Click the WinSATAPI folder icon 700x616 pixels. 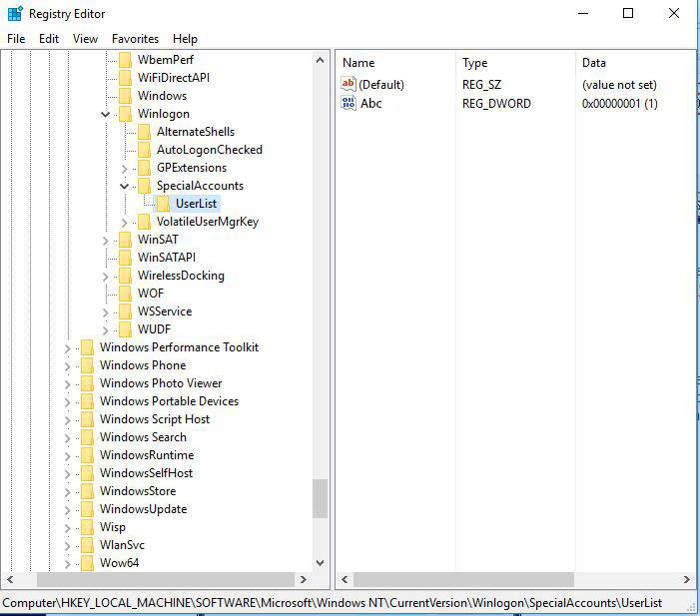point(126,258)
